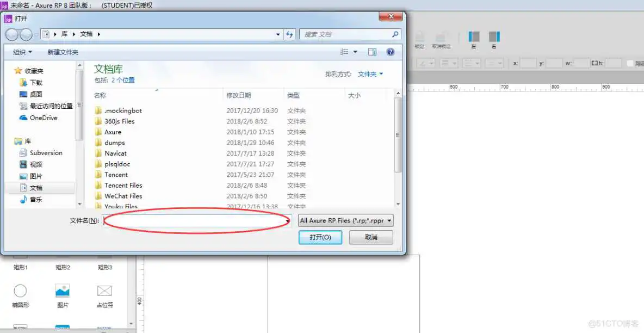Click the 右 right-align toolbar icon
The height and width of the screenshot is (333, 644).
pos(494,37)
